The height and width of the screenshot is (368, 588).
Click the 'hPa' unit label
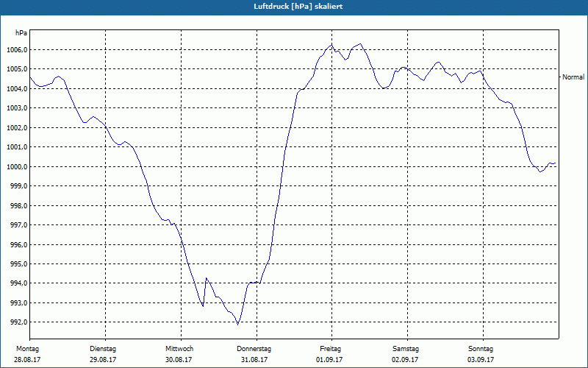[x=21, y=33]
